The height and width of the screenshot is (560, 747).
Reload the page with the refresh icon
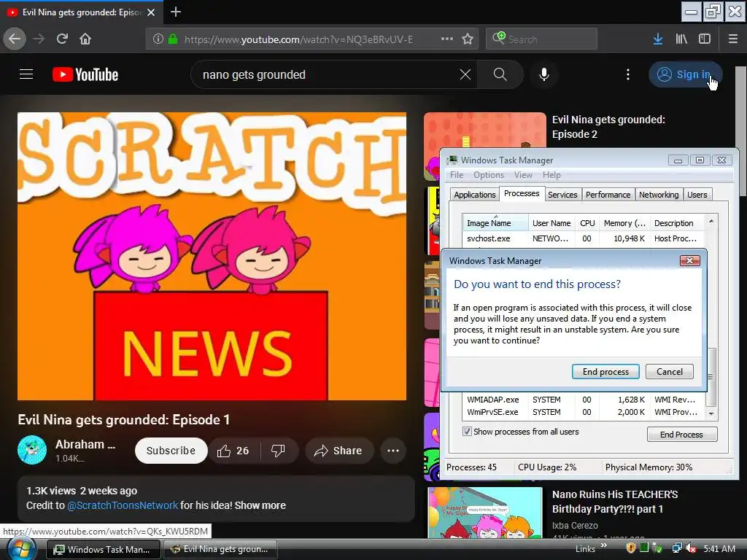(62, 39)
